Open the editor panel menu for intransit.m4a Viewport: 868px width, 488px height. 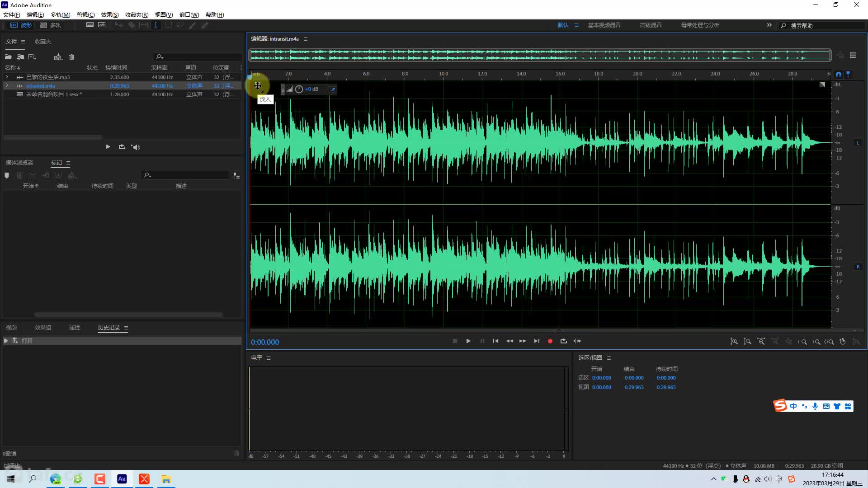click(306, 39)
